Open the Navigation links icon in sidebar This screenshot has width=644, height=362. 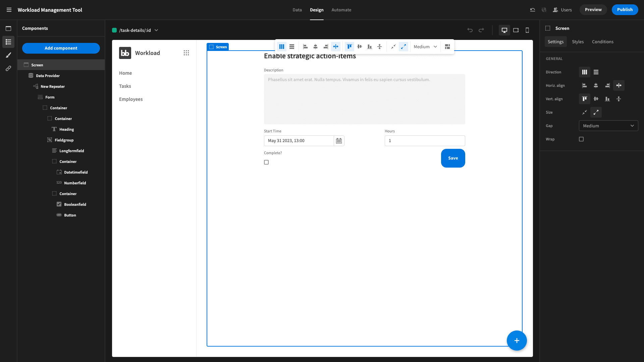pos(8,68)
